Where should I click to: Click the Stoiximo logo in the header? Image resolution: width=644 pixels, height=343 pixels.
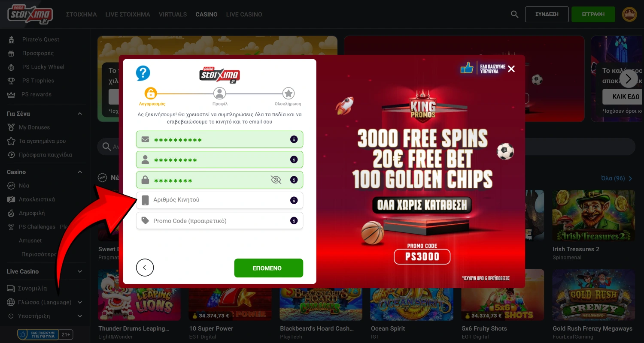pyautogui.click(x=30, y=14)
